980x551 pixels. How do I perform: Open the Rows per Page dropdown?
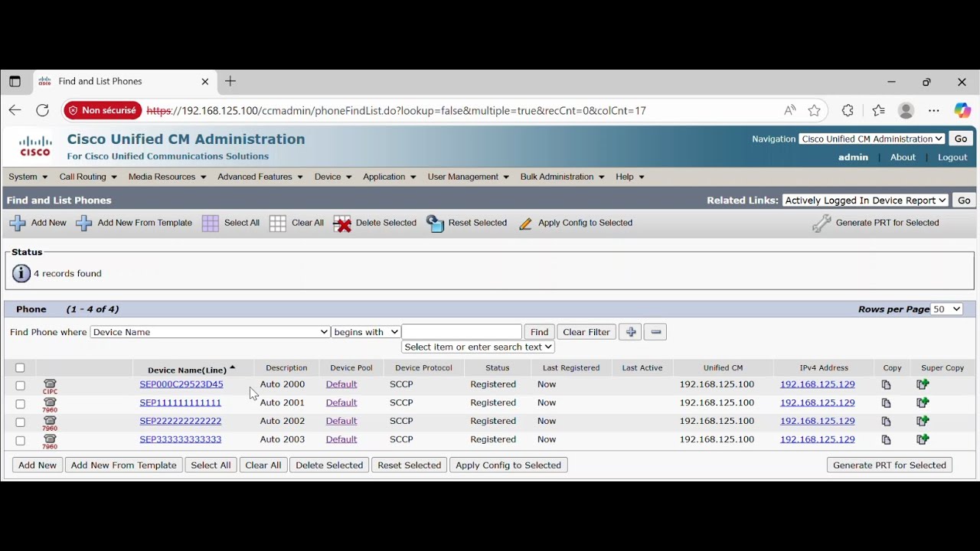click(x=947, y=309)
